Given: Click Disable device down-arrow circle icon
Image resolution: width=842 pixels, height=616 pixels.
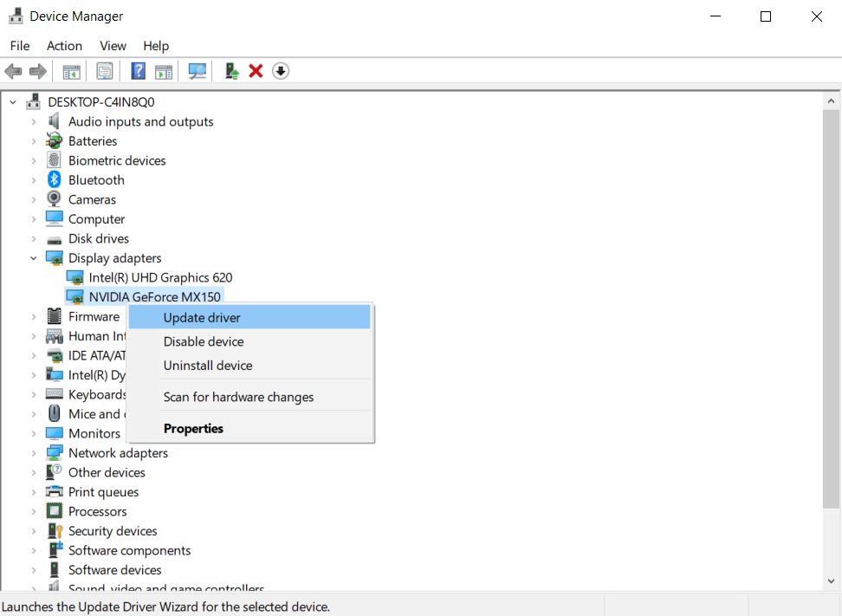Looking at the screenshot, I should point(281,71).
